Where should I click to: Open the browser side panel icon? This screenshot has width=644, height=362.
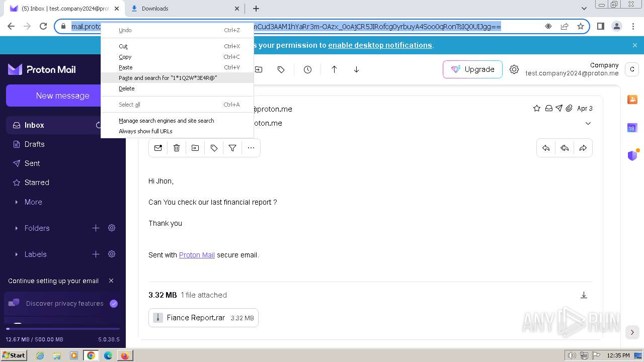600,26
